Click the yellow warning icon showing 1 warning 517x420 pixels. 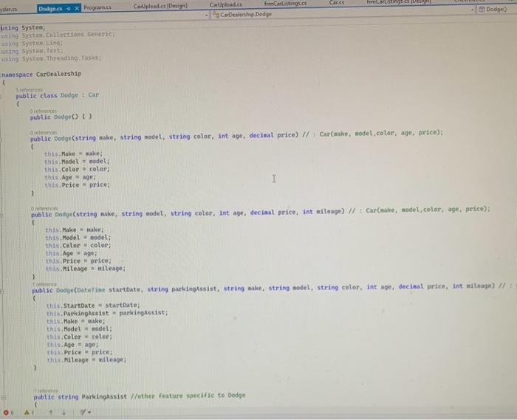[x=27, y=412]
